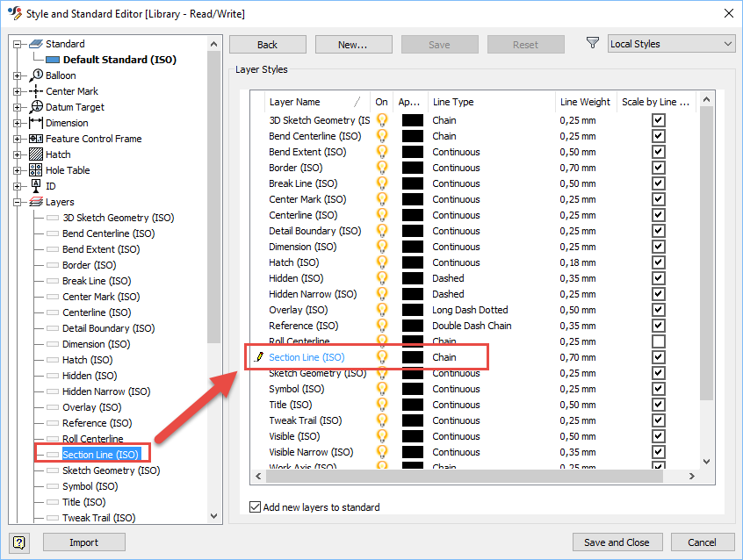
Task: Click the Import button
Action: tap(83, 542)
